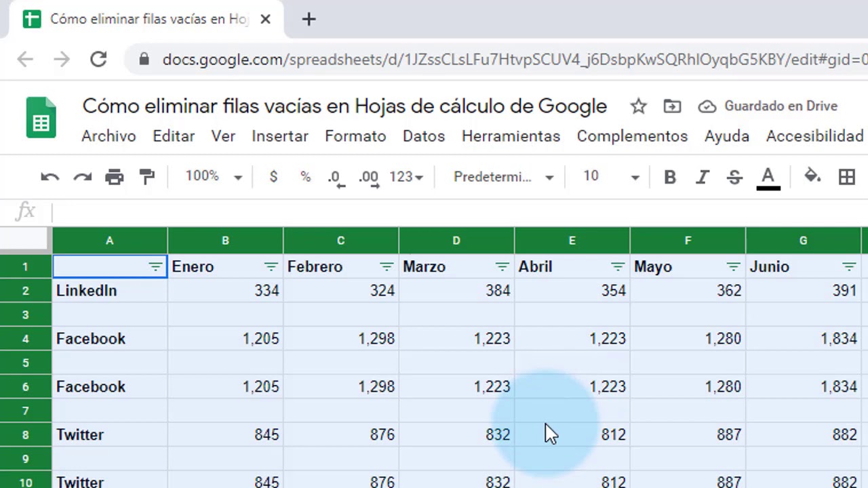Click the 1,280 cell in row 4
Image resolution: width=868 pixels, height=488 pixels.
(x=688, y=339)
